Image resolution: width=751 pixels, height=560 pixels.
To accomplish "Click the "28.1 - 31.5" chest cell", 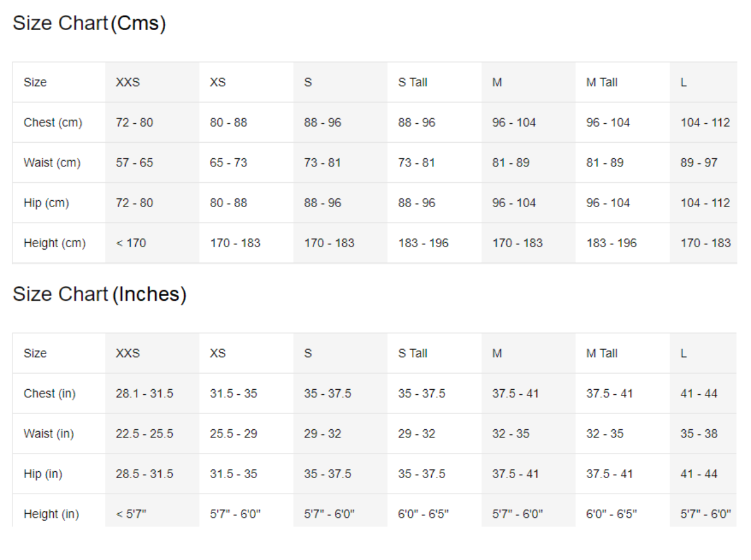I will pos(145,394).
